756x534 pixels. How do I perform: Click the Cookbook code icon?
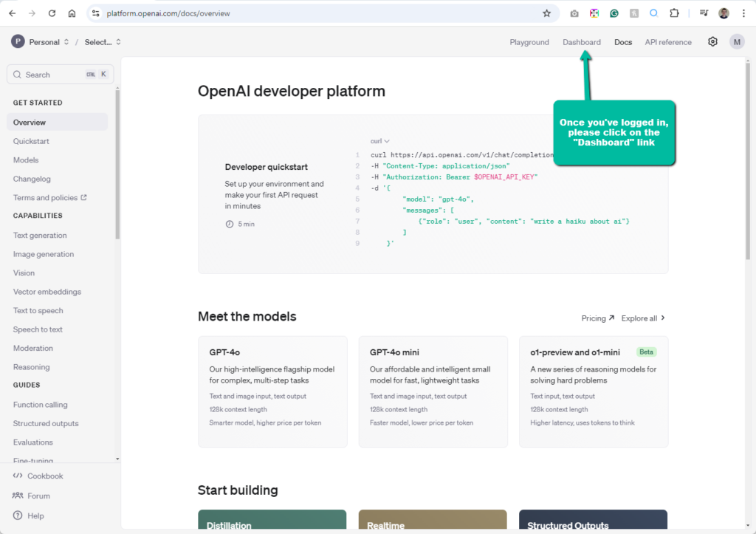coord(18,476)
